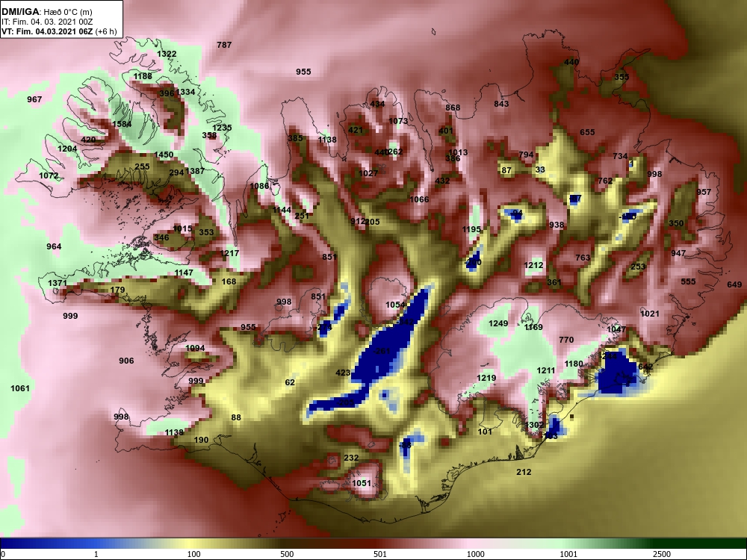
Task: Click the value 1322 on the map
Action: [167, 54]
